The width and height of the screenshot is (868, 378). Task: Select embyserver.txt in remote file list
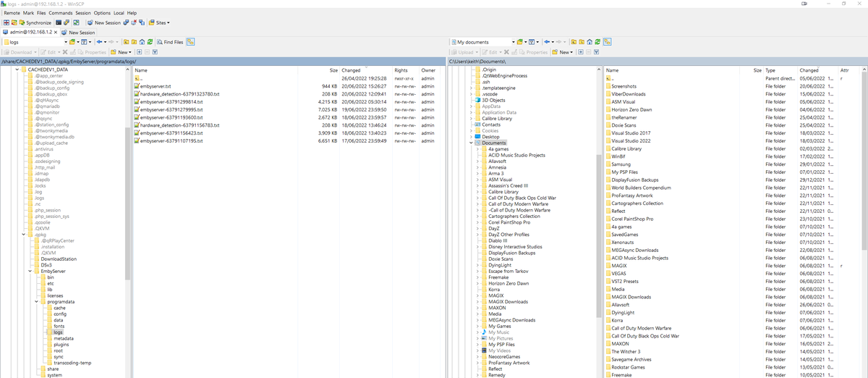coord(156,86)
